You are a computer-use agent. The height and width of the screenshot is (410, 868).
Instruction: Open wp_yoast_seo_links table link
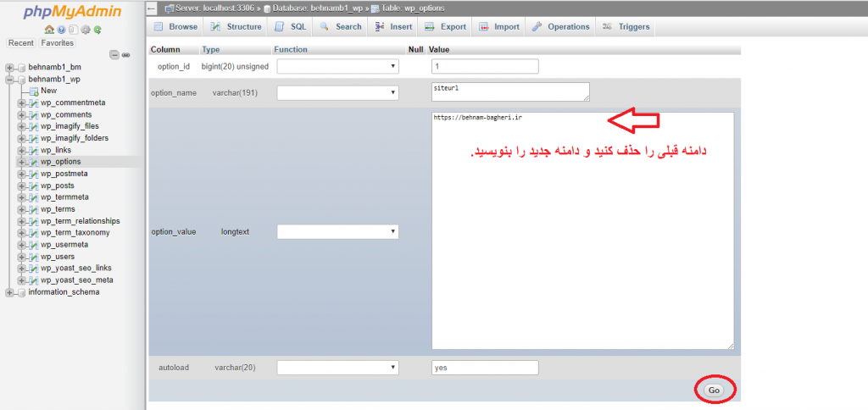click(75, 269)
